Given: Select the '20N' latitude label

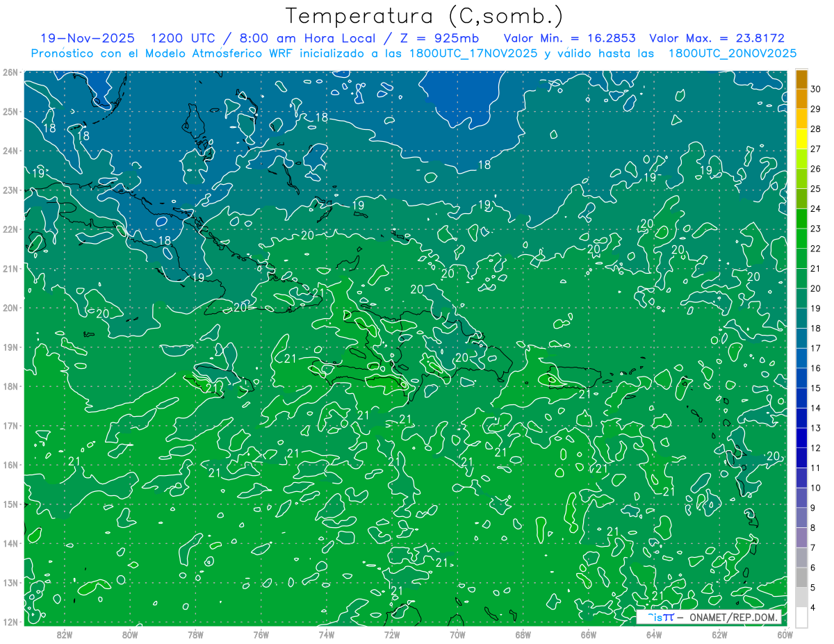Looking at the screenshot, I should coord(10,308).
